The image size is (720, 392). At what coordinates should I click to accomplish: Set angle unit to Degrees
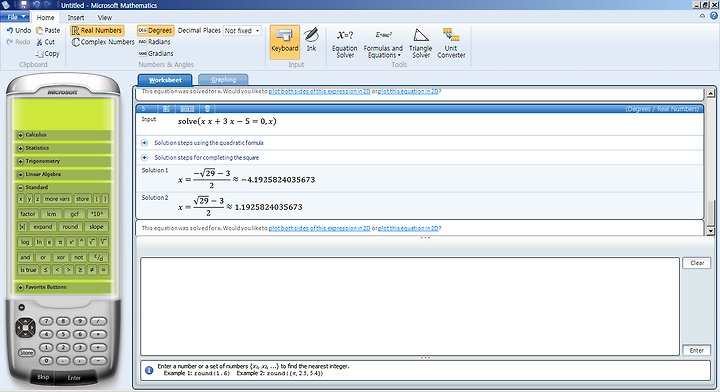[x=156, y=30]
